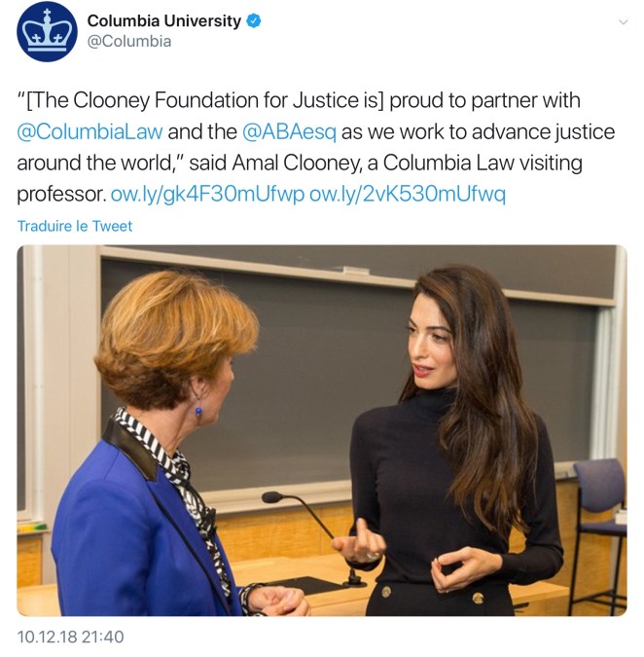Click the tweet timestamp 10.12.18 21:40
This screenshot has width=644, height=657.
pyautogui.click(x=70, y=637)
